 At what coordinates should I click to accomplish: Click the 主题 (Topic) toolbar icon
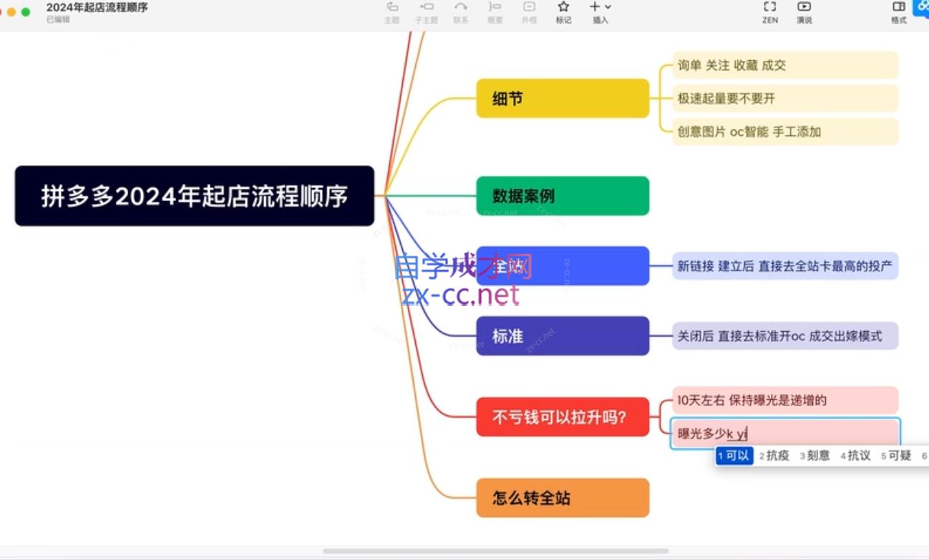click(391, 7)
